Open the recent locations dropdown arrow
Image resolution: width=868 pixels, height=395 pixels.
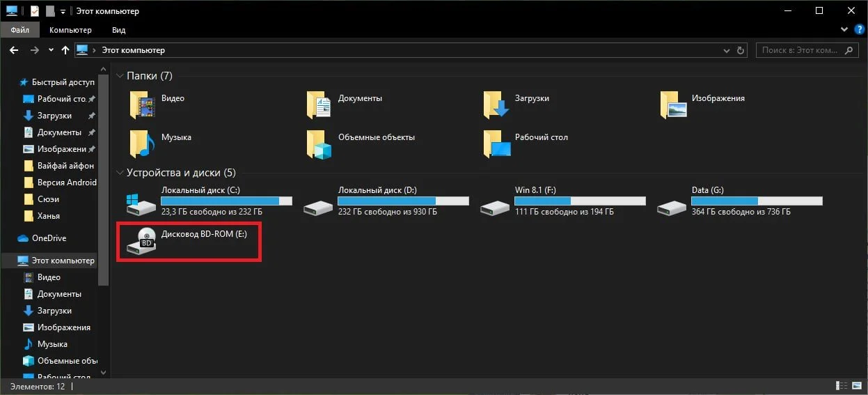click(51, 50)
